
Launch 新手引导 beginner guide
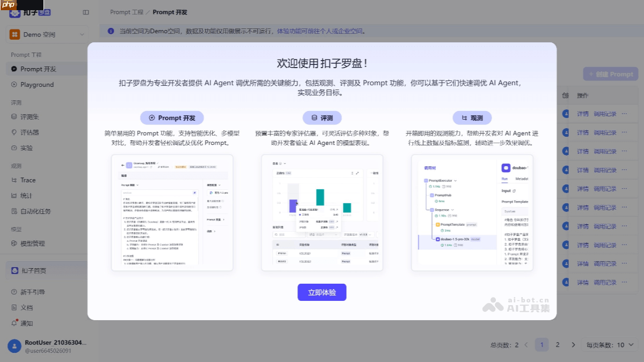30,291
